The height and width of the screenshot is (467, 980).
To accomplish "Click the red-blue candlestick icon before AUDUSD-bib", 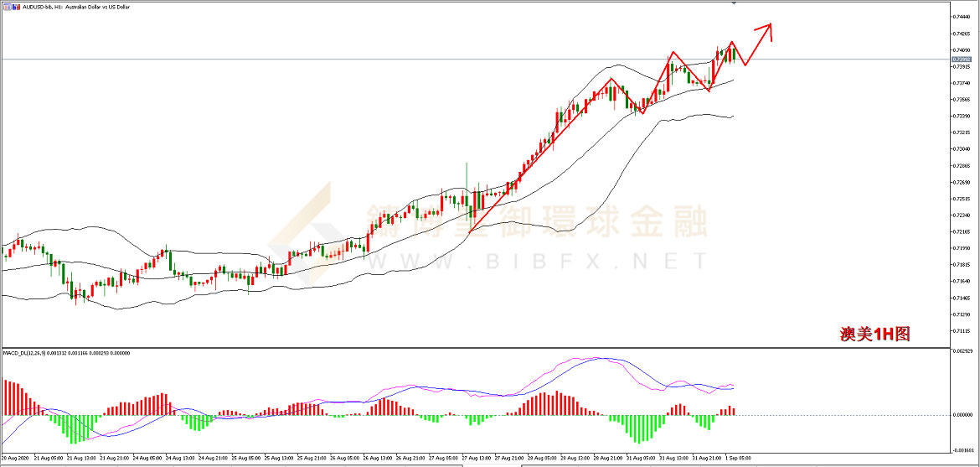I will click(x=15, y=6).
